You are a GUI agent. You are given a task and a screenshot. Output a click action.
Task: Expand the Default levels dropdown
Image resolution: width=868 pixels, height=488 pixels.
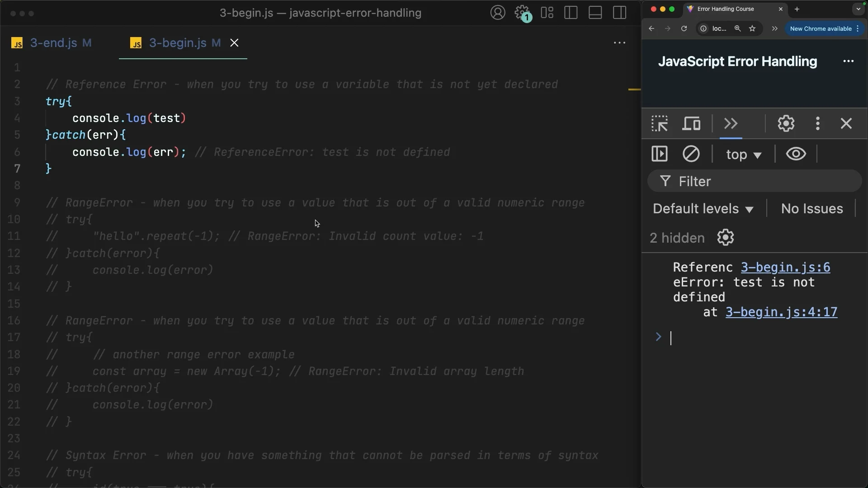(703, 209)
